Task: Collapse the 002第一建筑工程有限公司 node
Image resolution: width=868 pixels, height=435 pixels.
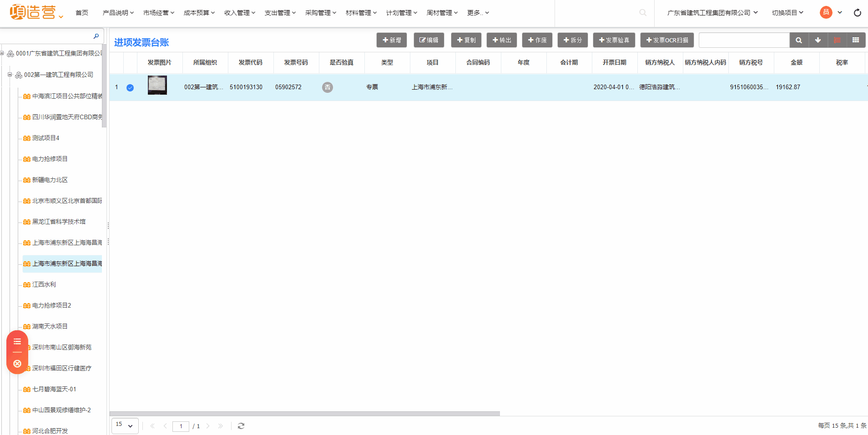Action: [x=10, y=75]
